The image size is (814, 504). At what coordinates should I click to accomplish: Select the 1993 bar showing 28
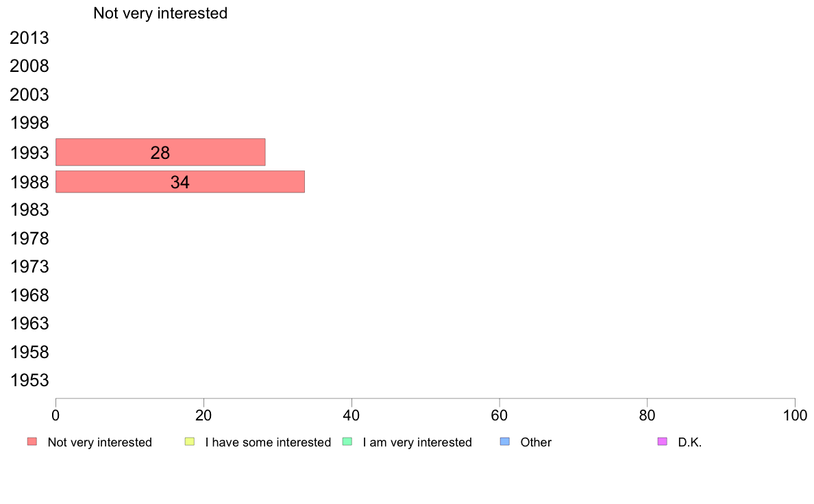pyautogui.click(x=160, y=152)
